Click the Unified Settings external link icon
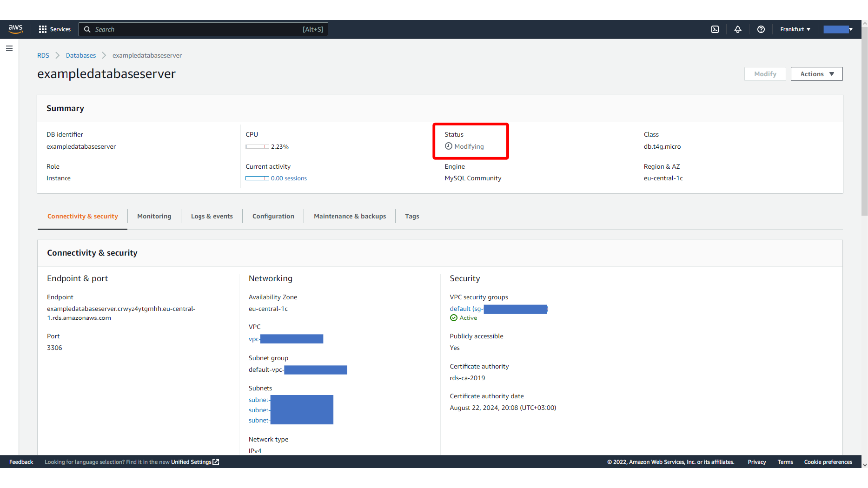 pyautogui.click(x=216, y=462)
